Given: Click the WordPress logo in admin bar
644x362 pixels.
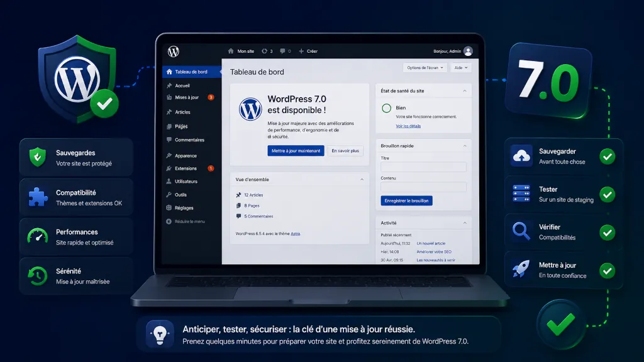Looking at the screenshot, I should coord(174,52).
